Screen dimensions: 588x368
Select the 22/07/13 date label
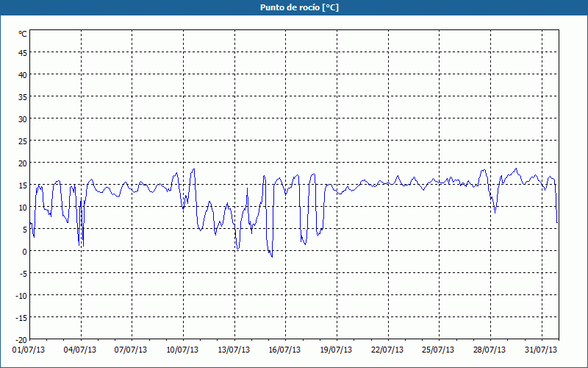click(x=387, y=350)
